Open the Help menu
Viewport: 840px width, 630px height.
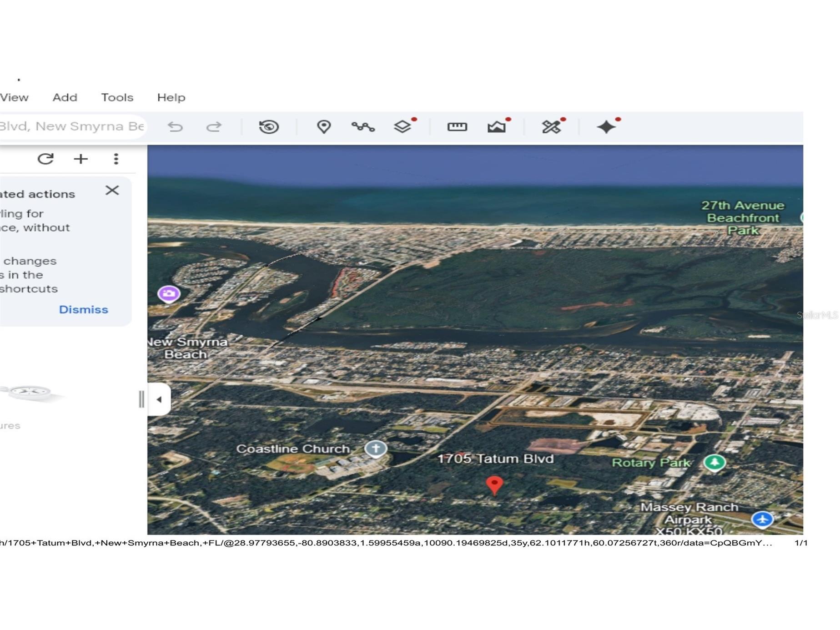(x=171, y=97)
